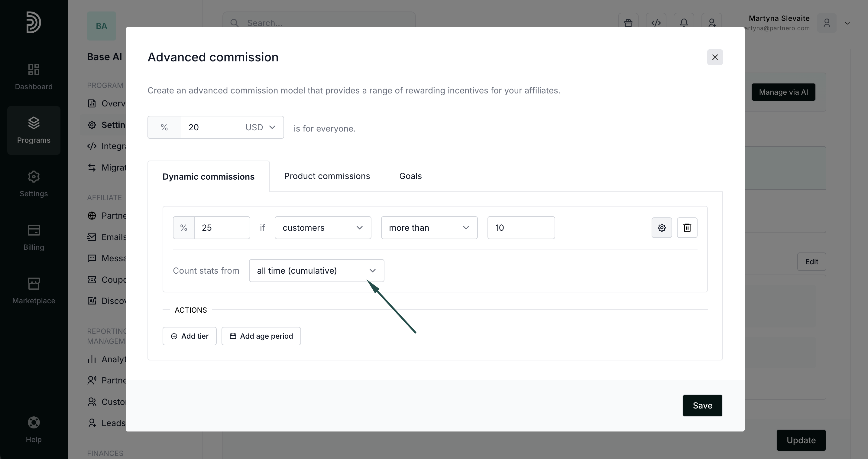Click the Add age period button
The image size is (868, 459).
261,336
